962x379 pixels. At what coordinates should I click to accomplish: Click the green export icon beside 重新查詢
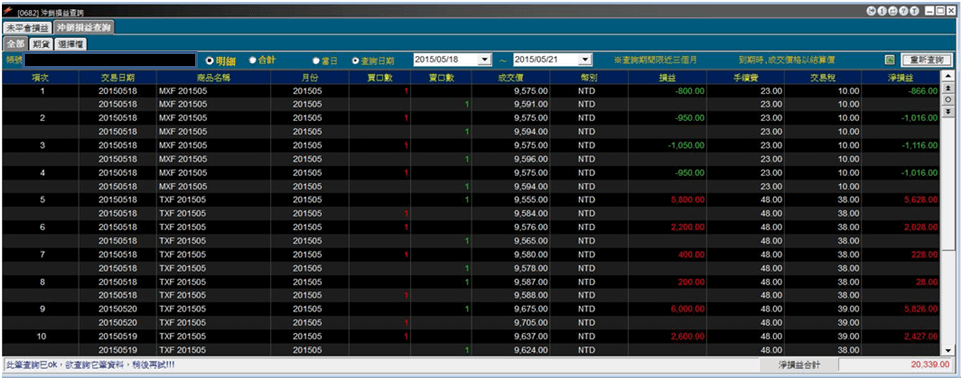(x=889, y=60)
